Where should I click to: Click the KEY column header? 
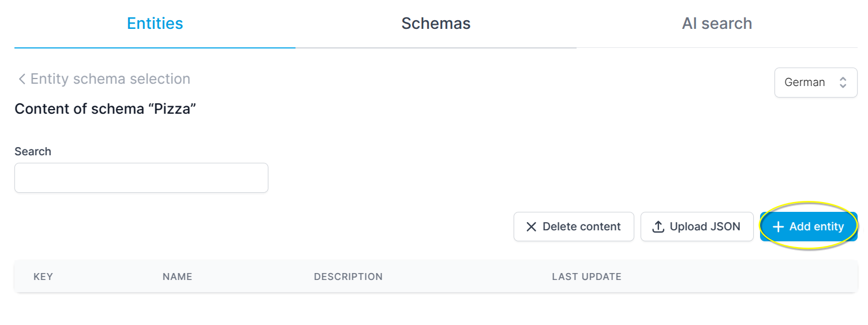[x=43, y=277]
